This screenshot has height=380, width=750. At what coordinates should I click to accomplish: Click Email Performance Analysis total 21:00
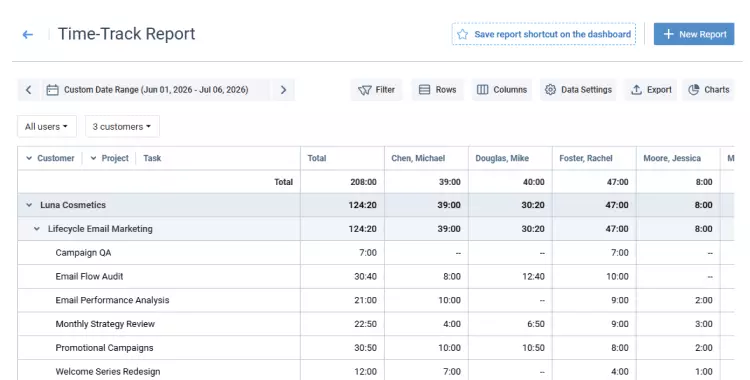pyautogui.click(x=365, y=300)
